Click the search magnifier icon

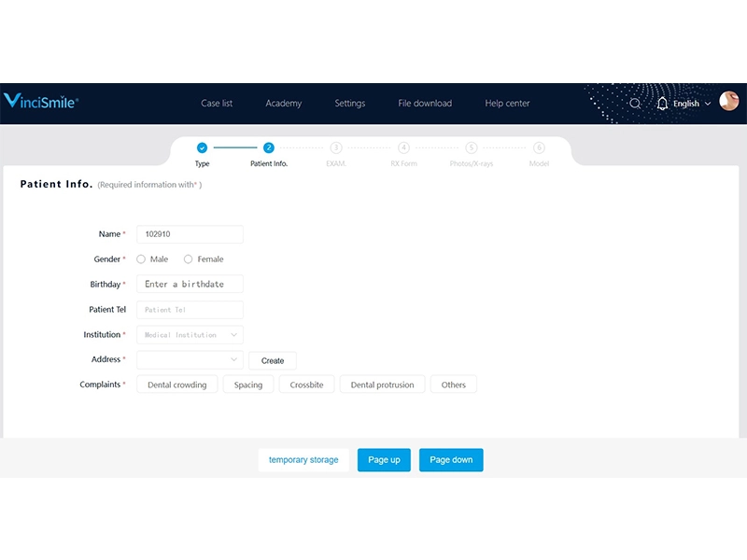[x=635, y=104]
